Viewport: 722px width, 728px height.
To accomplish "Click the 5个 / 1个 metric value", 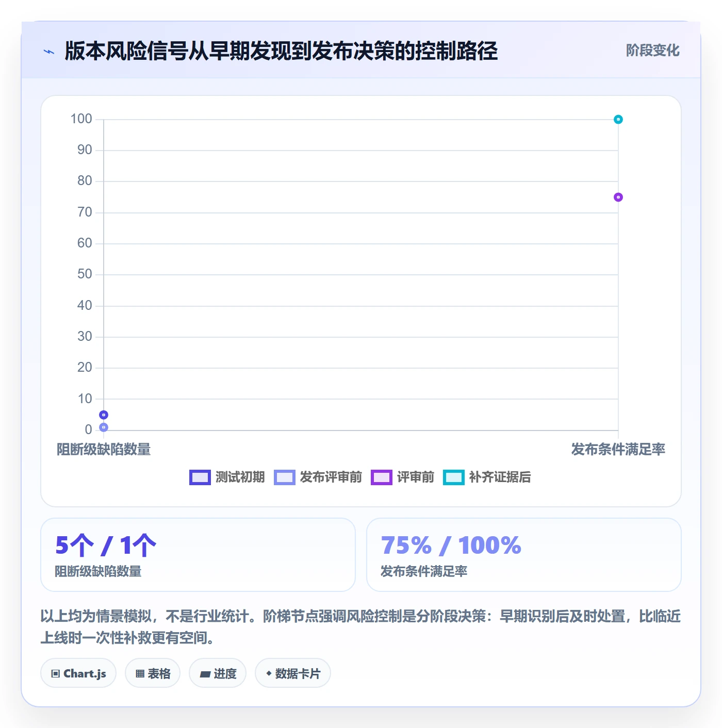I will pyautogui.click(x=106, y=545).
